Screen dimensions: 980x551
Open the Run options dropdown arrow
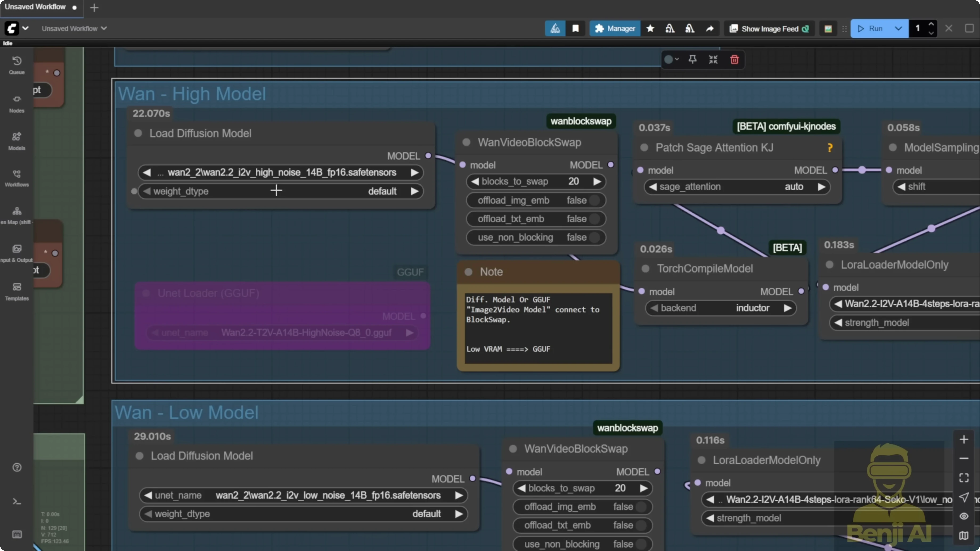click(x=899, y=28)
